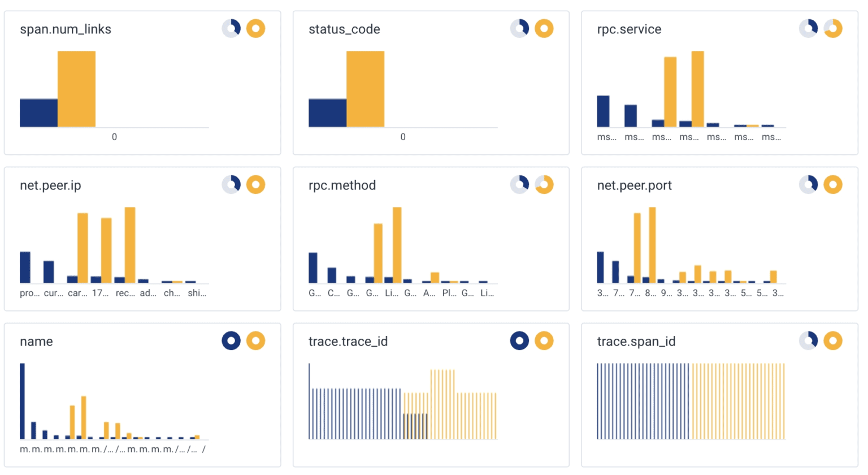Click the trace.trace_id chart title
Viewport: 868px width, 475px height.
[x=348, y=342]
